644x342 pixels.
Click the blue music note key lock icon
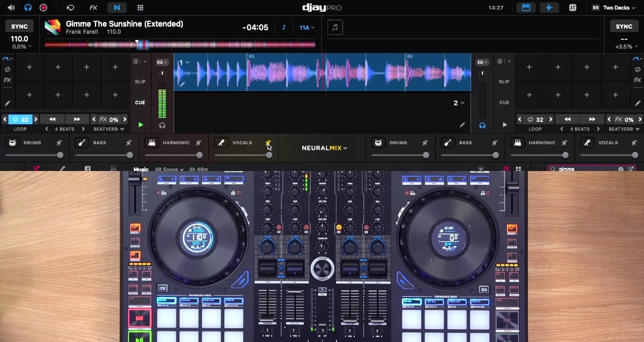click(284, 28)
